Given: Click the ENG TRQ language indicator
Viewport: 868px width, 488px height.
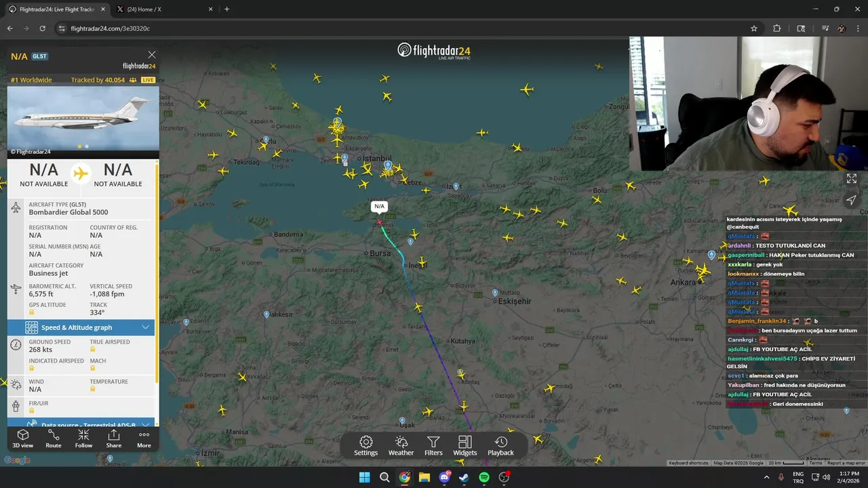Looking at the screenshot, I should point(798,477).
